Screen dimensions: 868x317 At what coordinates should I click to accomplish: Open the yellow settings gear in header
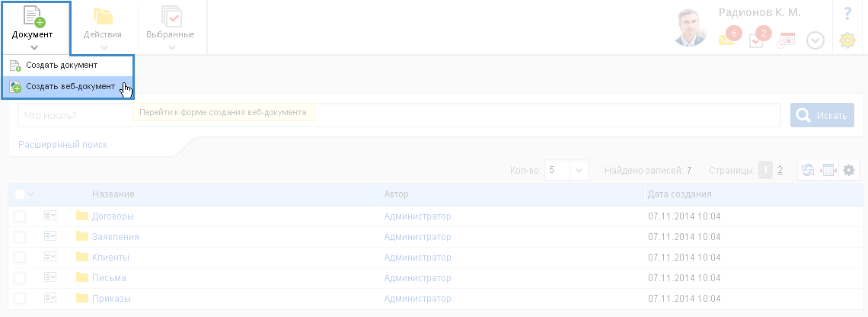(x=847, y=41)
